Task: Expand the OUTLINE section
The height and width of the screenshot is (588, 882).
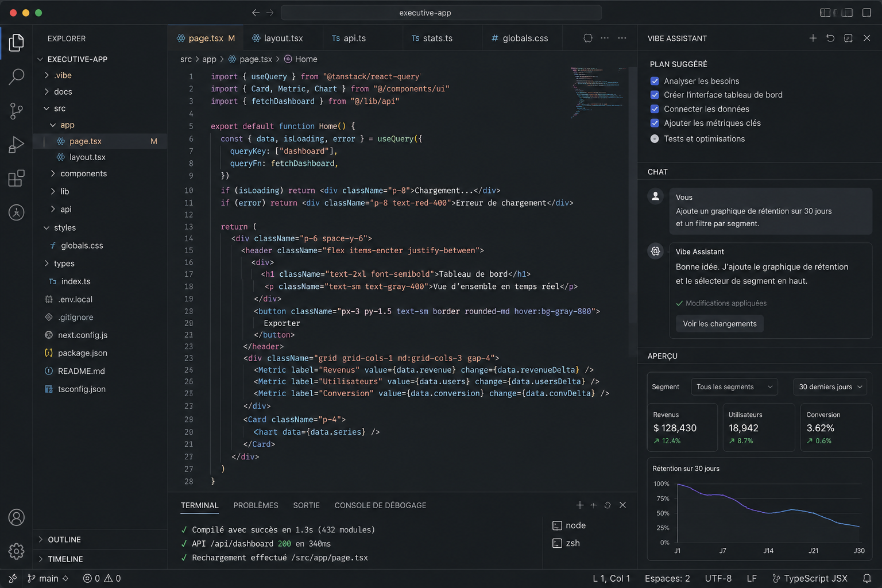Action: coord(100,539)
